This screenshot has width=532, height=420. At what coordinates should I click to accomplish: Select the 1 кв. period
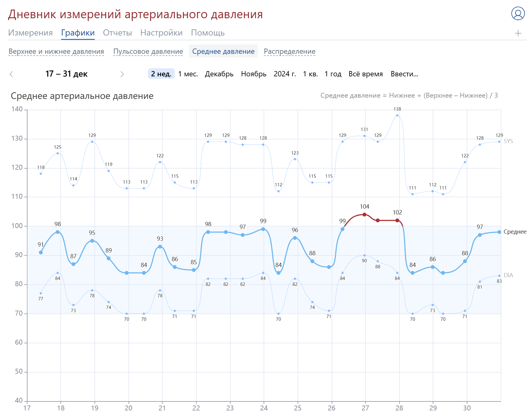point(310,74)
